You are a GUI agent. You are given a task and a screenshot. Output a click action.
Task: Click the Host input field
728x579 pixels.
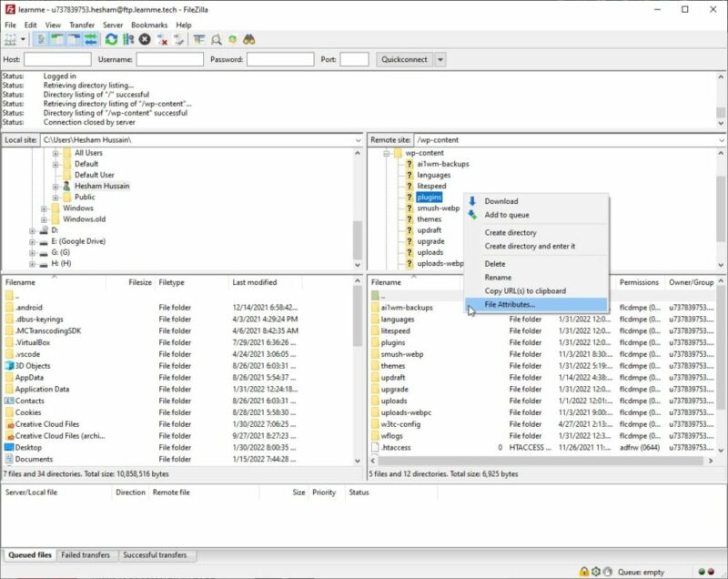(57, 59)
